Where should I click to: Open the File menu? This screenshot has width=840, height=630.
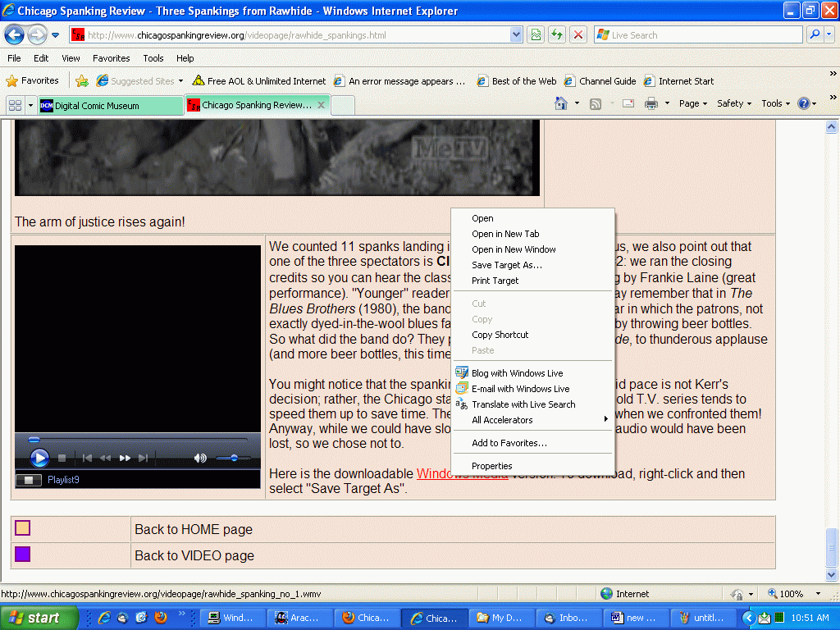pyautogui.click(x=14, y=58)
